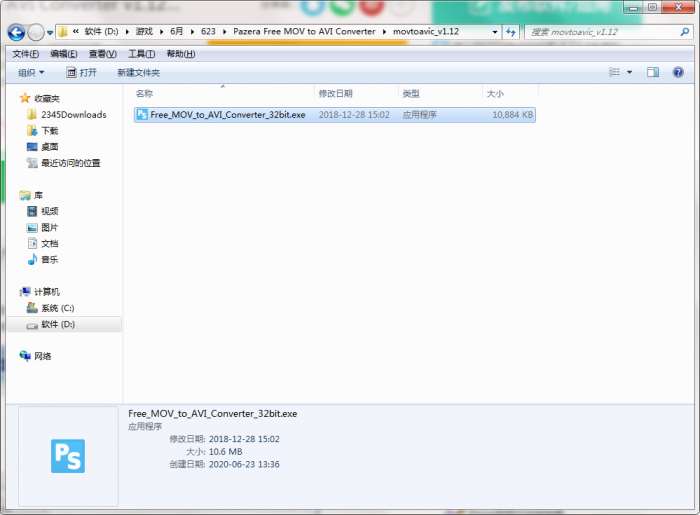Image resolution: width=700 pixels, height=515 pixels.
Task: Click the 视频 library icon
Action: [x=32, y=211]
